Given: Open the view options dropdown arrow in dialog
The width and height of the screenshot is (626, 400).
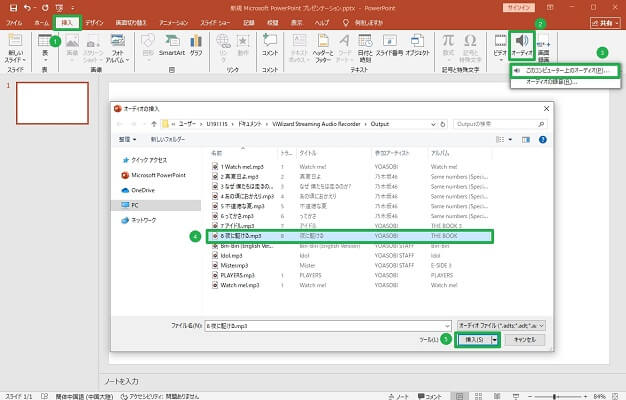Looking at the screenshot, I should coord(510,139).
